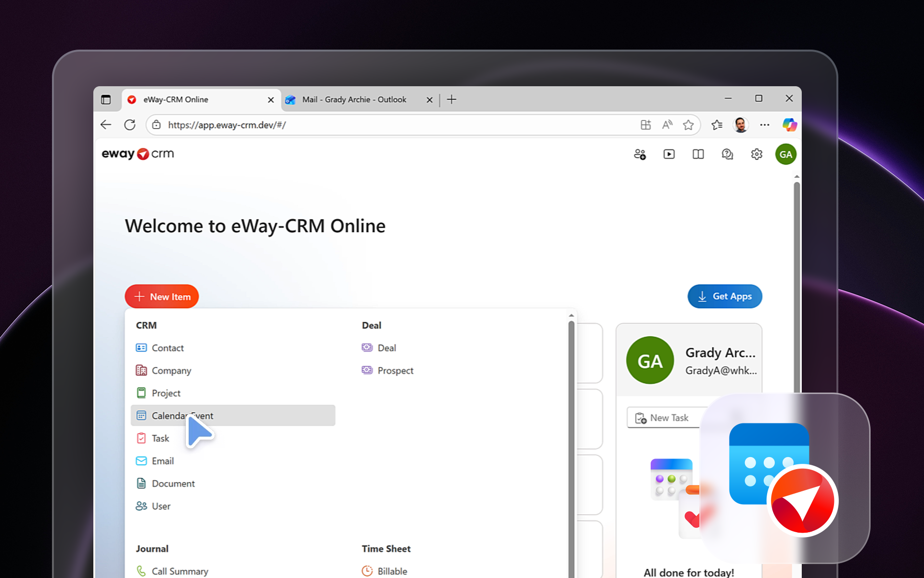Select Calendar Event from the menu
Image resolution: width=924 pixels, height=578 pixels.
point(182,415)
